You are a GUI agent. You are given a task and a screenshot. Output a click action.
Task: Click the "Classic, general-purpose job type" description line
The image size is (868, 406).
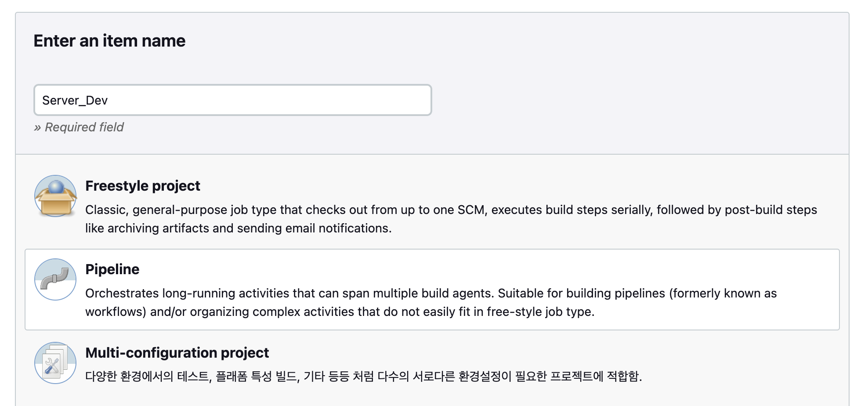click(451, 210)
